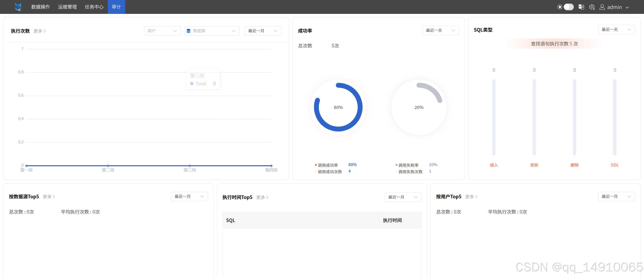Click the database icon in 数据源 selector

189,31
